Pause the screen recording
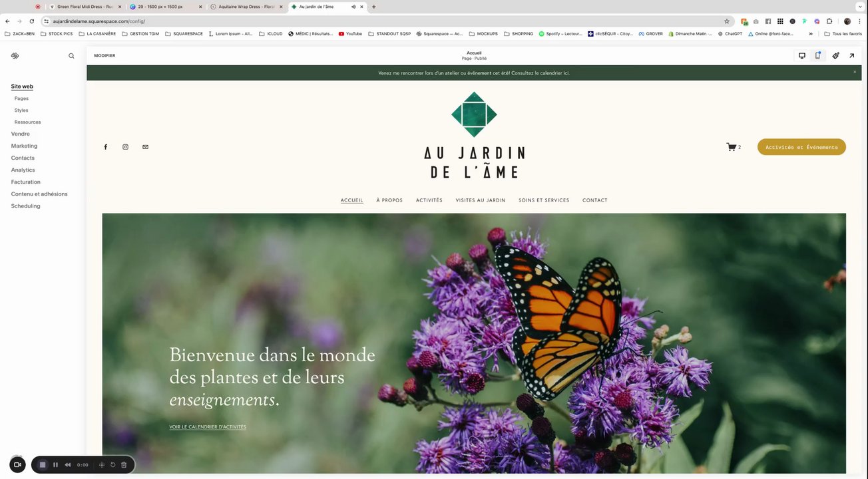 click(55, 465)
